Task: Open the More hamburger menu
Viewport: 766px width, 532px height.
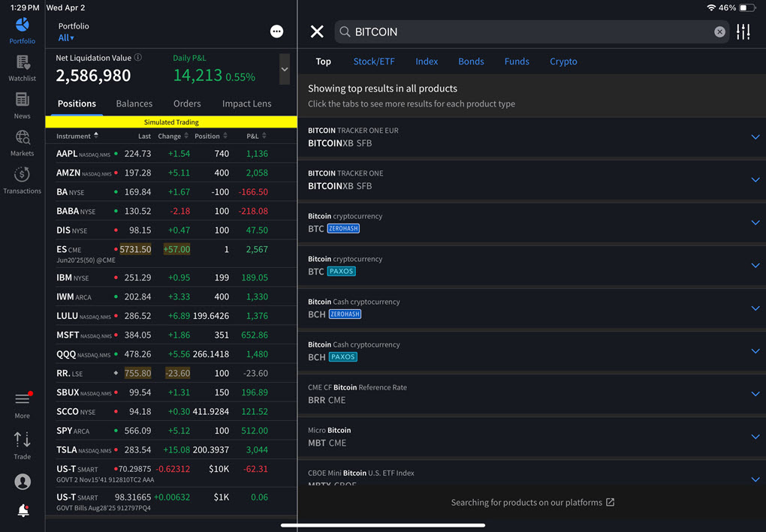Action: [x=23, y=400]
